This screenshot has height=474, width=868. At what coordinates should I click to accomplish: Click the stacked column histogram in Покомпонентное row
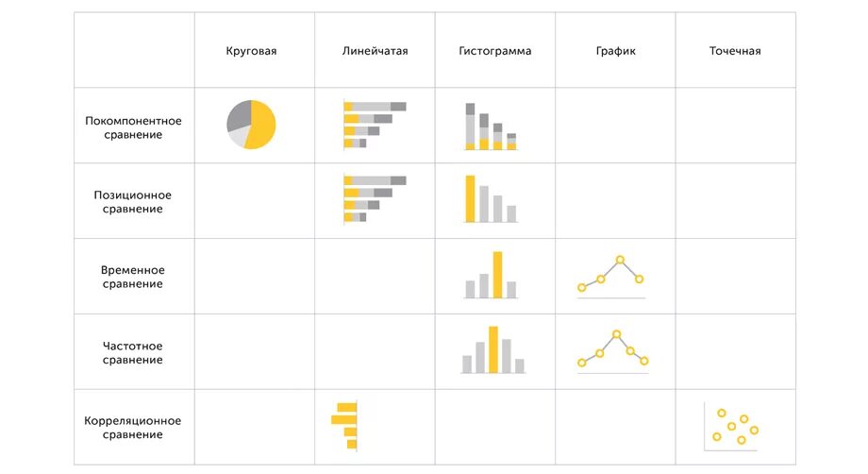[491, 127]
